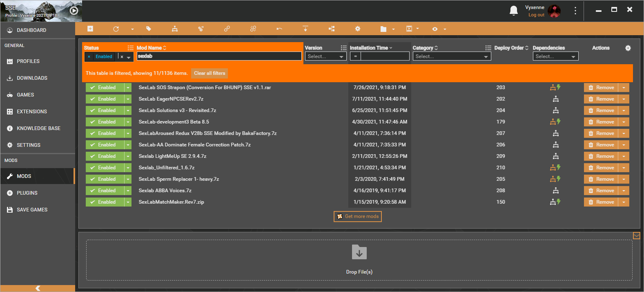Click Get more mods button
The width and height of the screenshot is (644, 292).
click(358, 216)
